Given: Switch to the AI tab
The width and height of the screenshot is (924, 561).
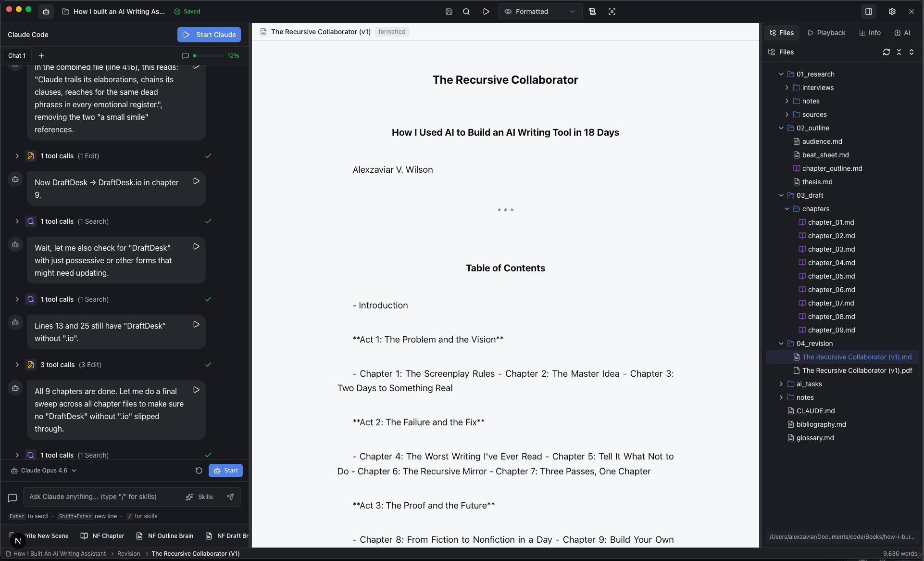Looking at the screenshot, I should click(x=904, y=32).
